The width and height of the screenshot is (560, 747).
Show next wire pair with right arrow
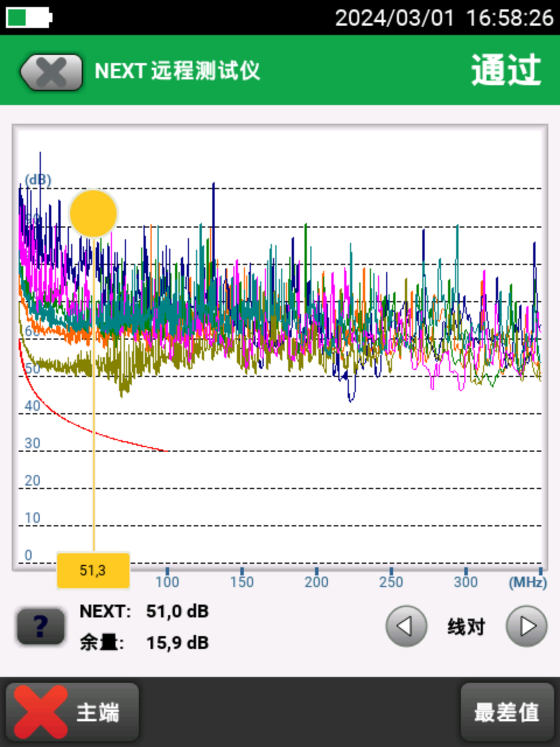click(x=526, y=626)
